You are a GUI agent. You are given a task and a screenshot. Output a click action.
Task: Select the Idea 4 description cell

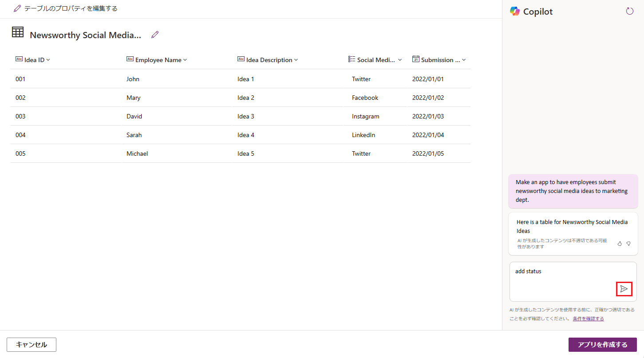288,135
